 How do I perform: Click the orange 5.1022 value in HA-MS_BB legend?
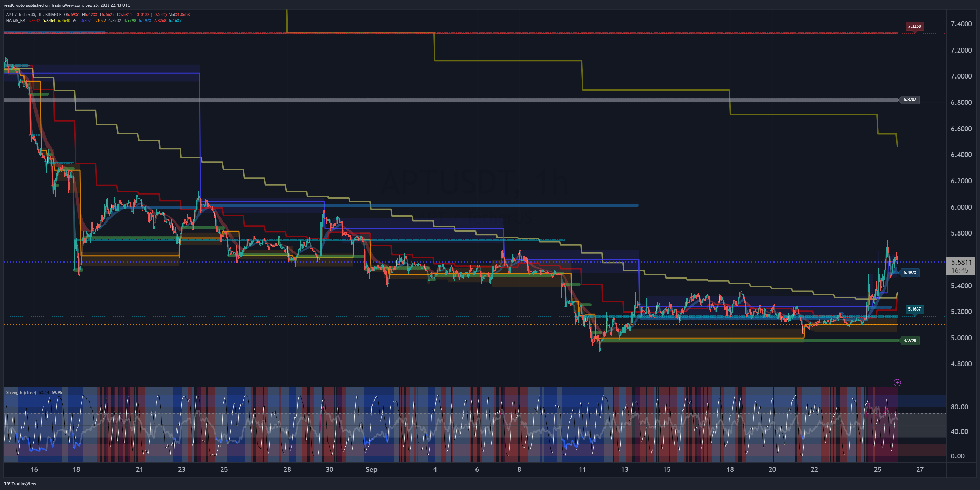tap(100, 21)
